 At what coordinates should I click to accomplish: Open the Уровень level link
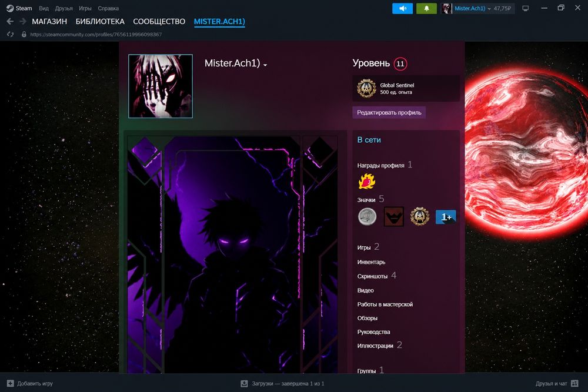[371, 63]
